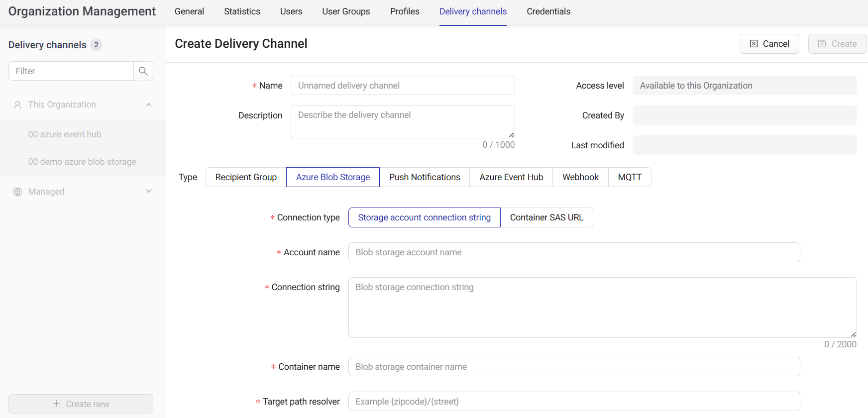The width and height of the screenshot is (868, 418).
Task: Click the globe icon beside Managed
Action: coord(18,192)
